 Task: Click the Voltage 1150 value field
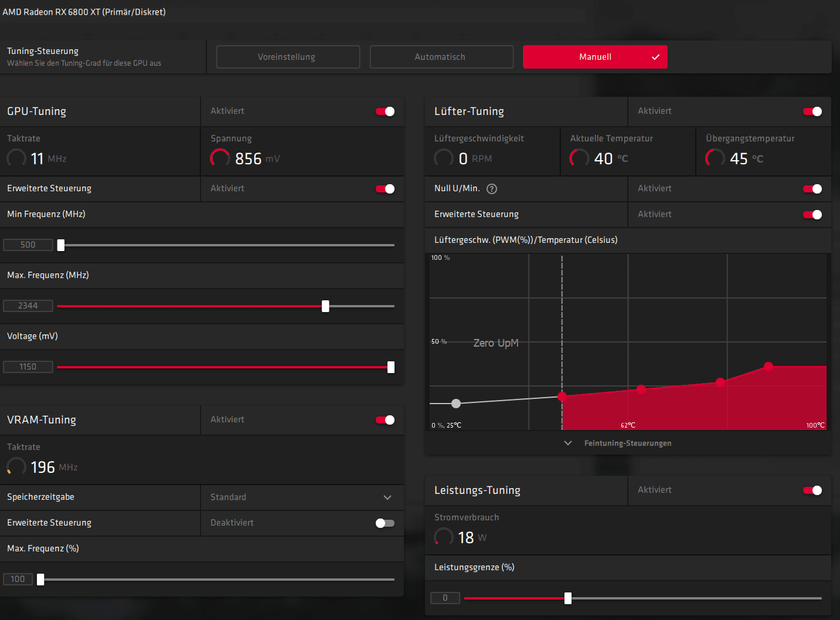tap(28, 367)
